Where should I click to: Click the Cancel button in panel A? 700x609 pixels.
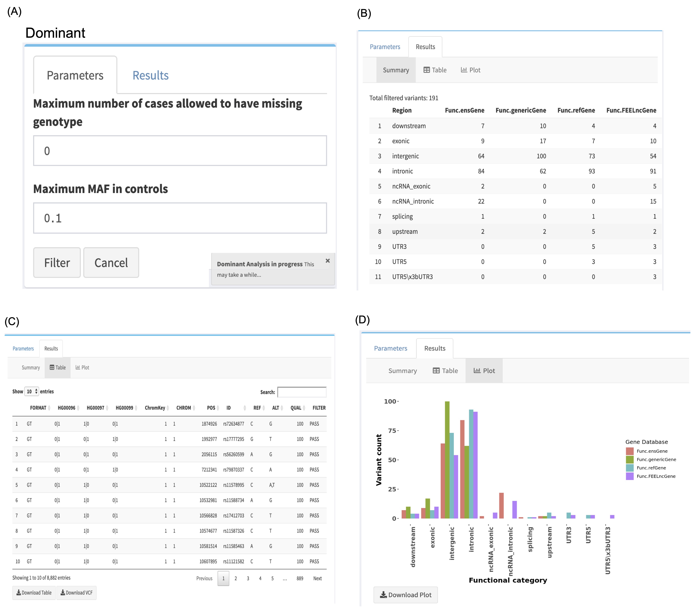[111, 262]
